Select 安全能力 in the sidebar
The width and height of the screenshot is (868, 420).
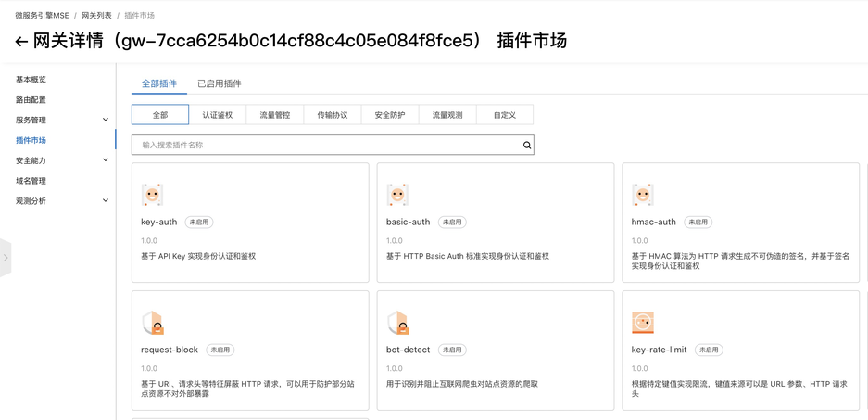(31, 160)
